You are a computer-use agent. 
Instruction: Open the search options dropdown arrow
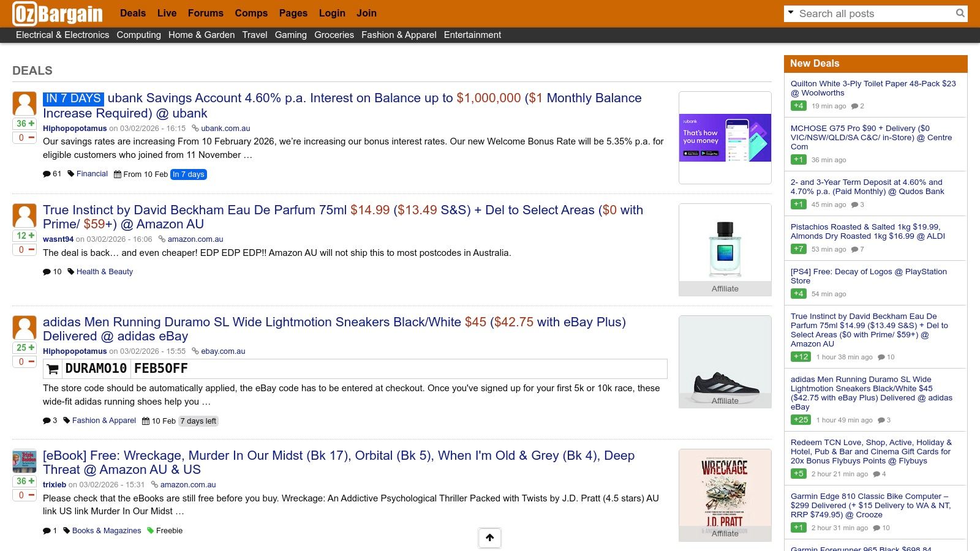click(x=791, y=13)
